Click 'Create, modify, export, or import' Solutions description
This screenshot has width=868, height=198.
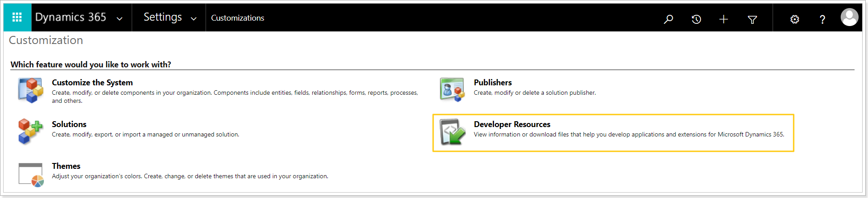coord(146,135)
